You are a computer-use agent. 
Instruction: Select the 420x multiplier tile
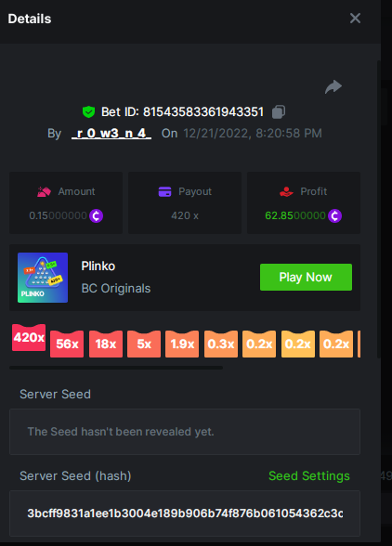(x=29, y=337)
